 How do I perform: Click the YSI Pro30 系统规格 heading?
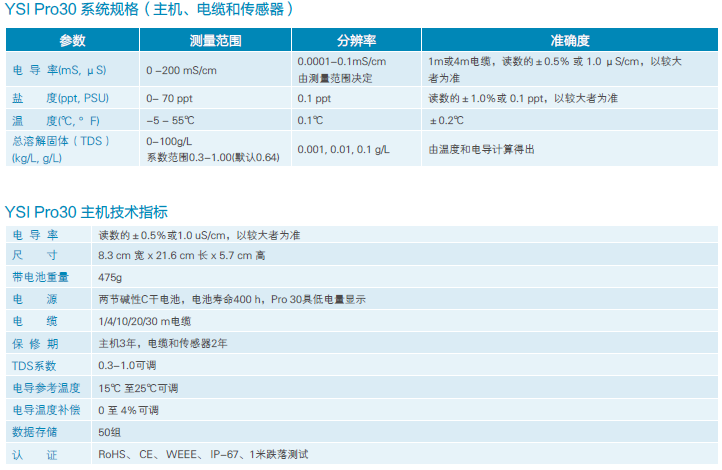pos(150,10)
